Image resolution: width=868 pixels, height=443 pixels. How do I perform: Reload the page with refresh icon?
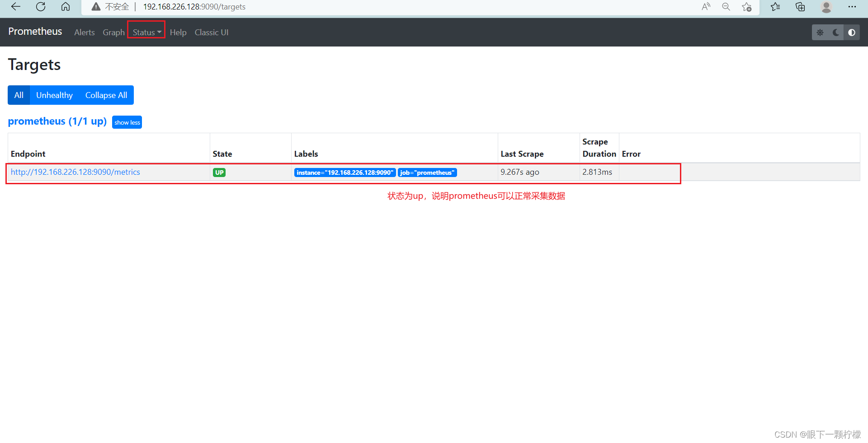coord(41,7)
